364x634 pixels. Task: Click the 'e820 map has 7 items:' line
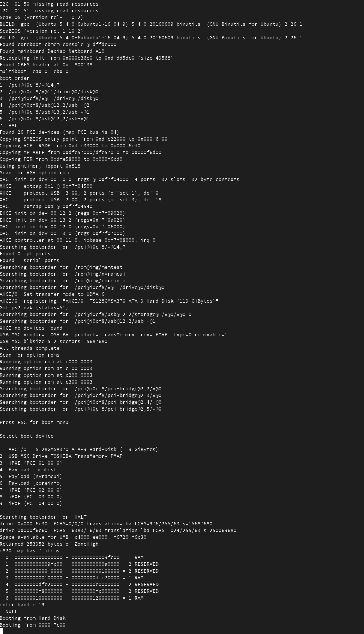click(31, 550)
